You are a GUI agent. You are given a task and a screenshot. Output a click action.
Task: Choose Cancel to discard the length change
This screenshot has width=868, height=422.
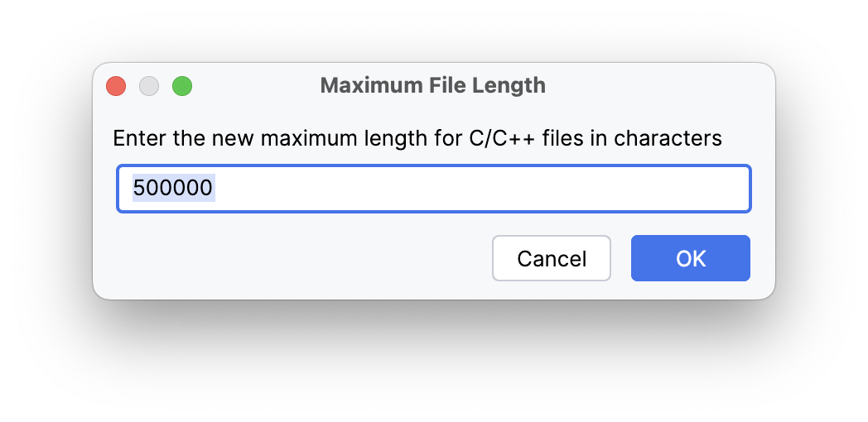click(552, 258)
